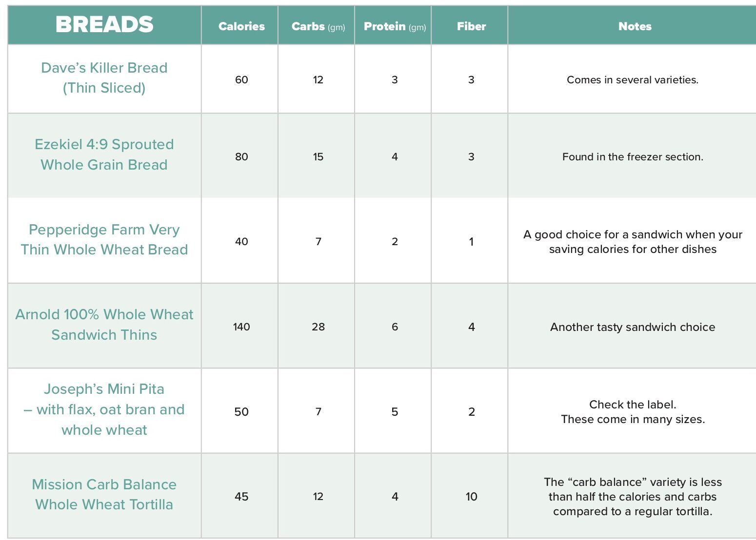Select the 'Another tasty sandwich choice' note
This screenshot has width=756, height=540.
tap(633, 327)
